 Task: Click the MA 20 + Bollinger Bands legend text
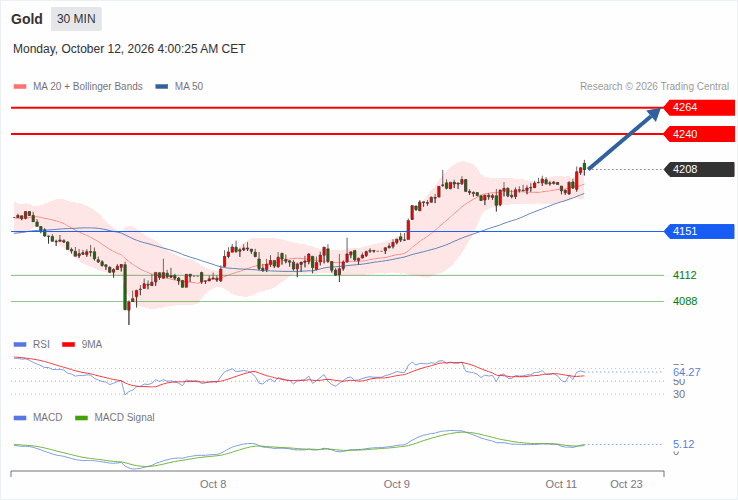tap(88, 87)
